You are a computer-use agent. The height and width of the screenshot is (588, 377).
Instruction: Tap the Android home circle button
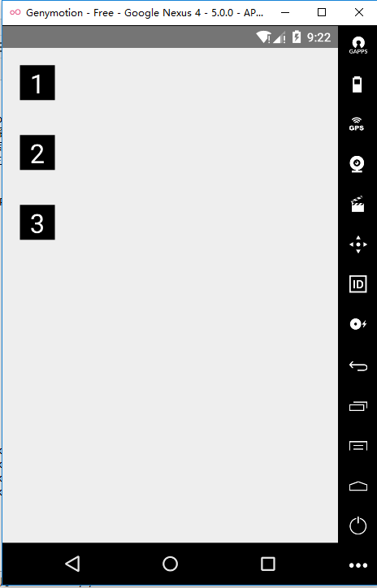click(x=170, y=564)
